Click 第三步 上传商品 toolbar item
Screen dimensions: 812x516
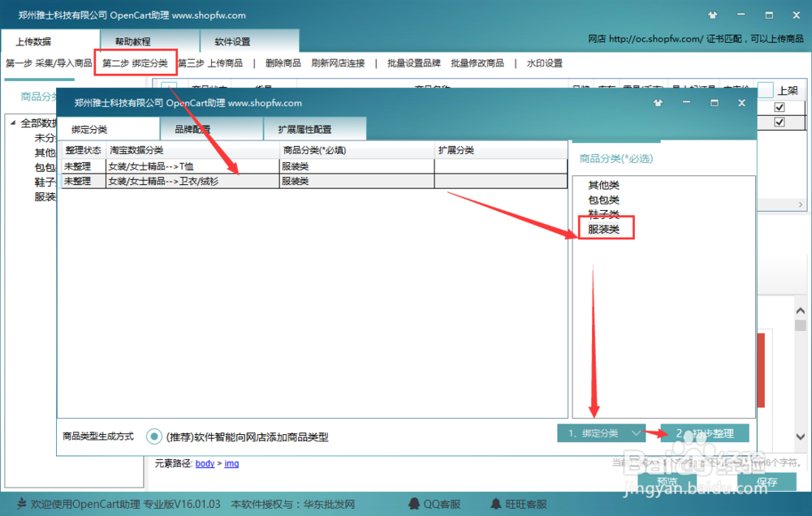210,63
